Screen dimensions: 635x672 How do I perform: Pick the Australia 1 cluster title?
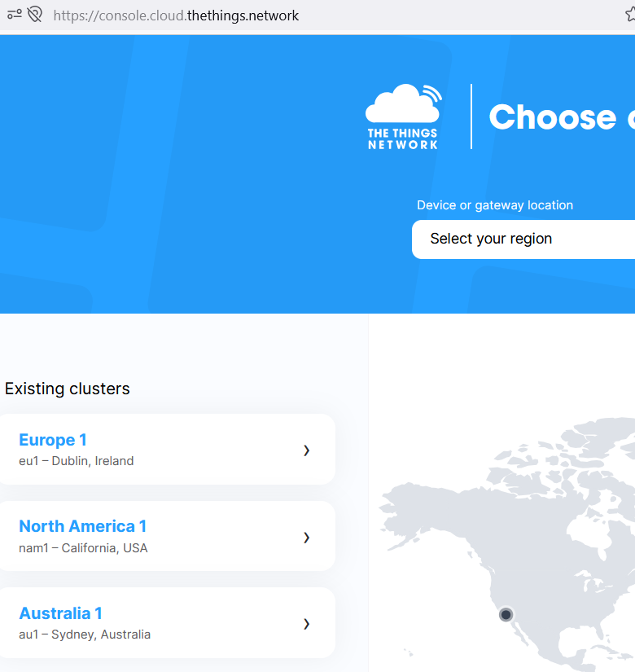(x=60, y=613)
